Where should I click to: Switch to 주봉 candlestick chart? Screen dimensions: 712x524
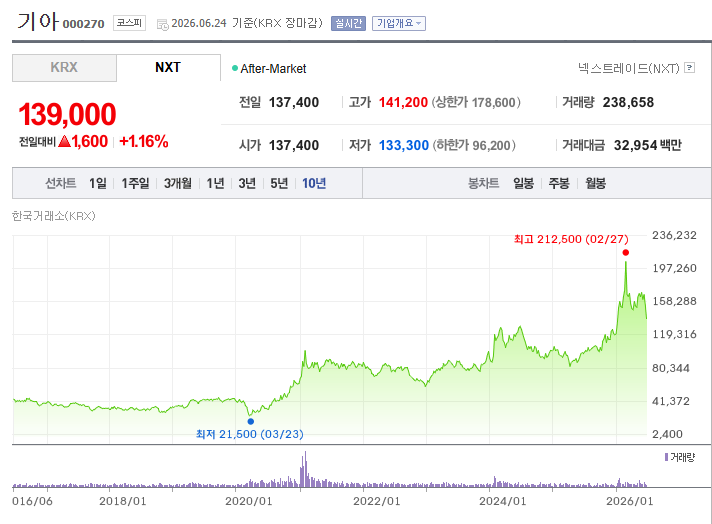[x=559, y=183]
